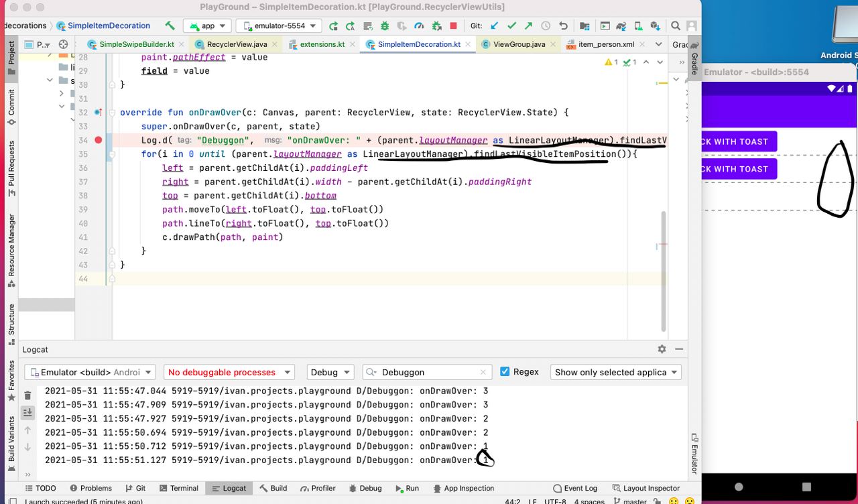Click the Search Everywhere magnifier icon
Viewport: 858px width, 504px height.
[676, 26]
